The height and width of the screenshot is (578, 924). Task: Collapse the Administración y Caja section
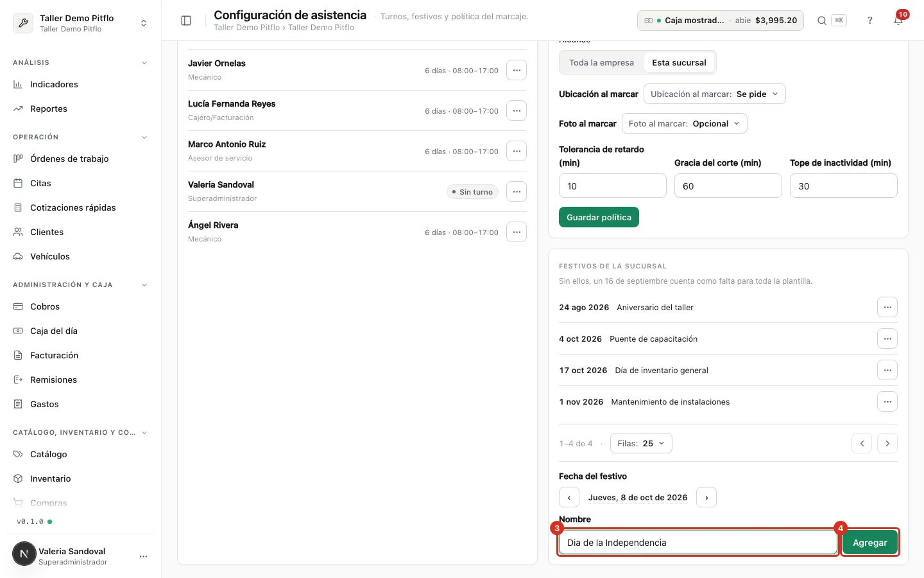[x=144, y=285]
